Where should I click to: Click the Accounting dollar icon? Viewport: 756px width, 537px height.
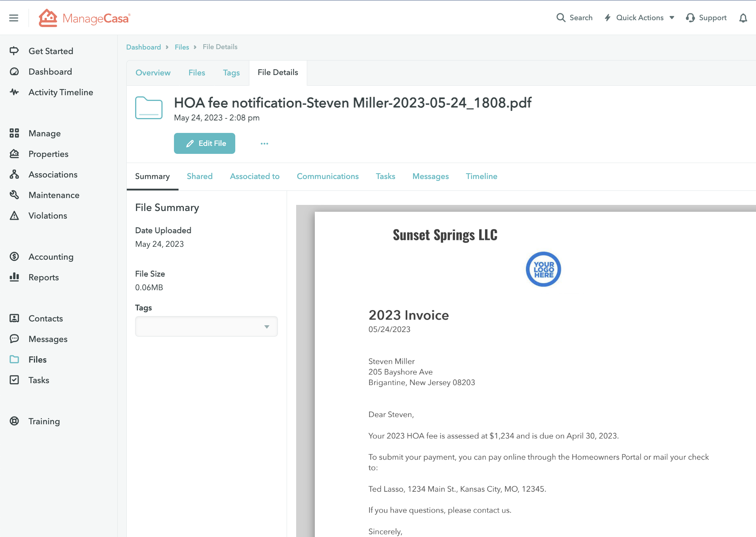point(14,256)
